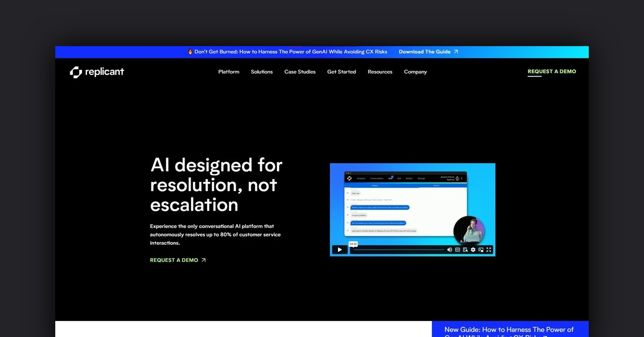Toggle picture-in-picture mode on the video
644x337 pixels.
(481, 250)
